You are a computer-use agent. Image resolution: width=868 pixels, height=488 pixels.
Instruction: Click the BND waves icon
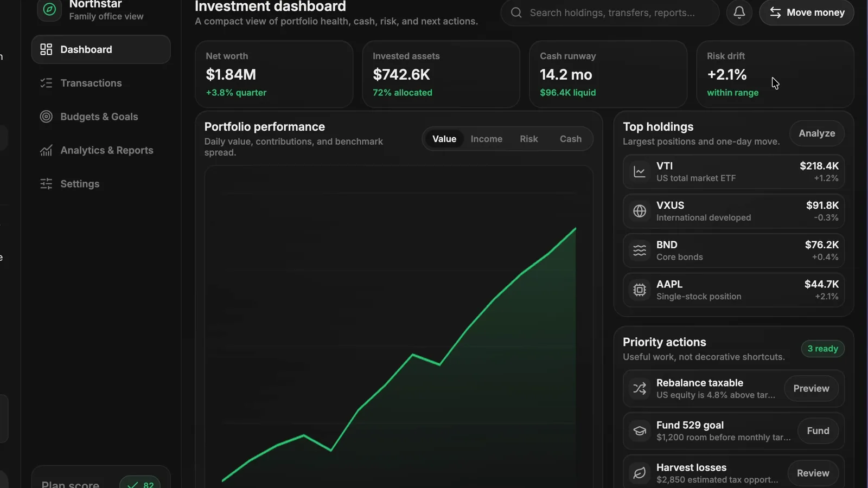pyautogui.click(x=640, y=251)
